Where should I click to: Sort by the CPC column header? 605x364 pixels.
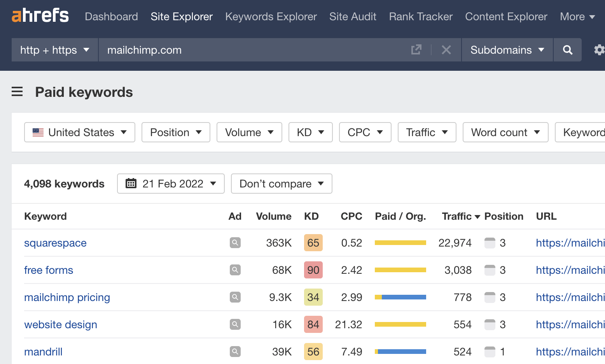click(x=351, y=216)
